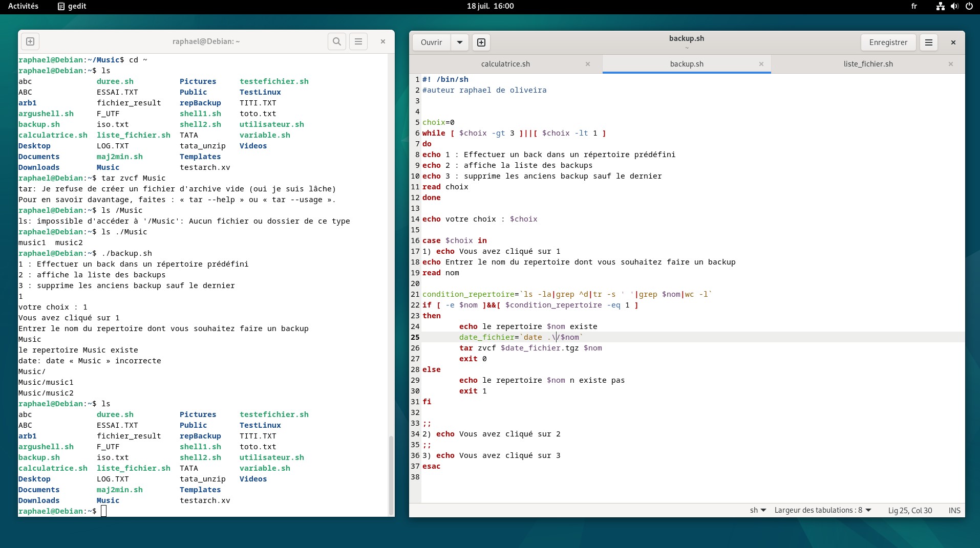Create a new document in gedit
The height and width of the screenshot is (548, 980).
481,42
